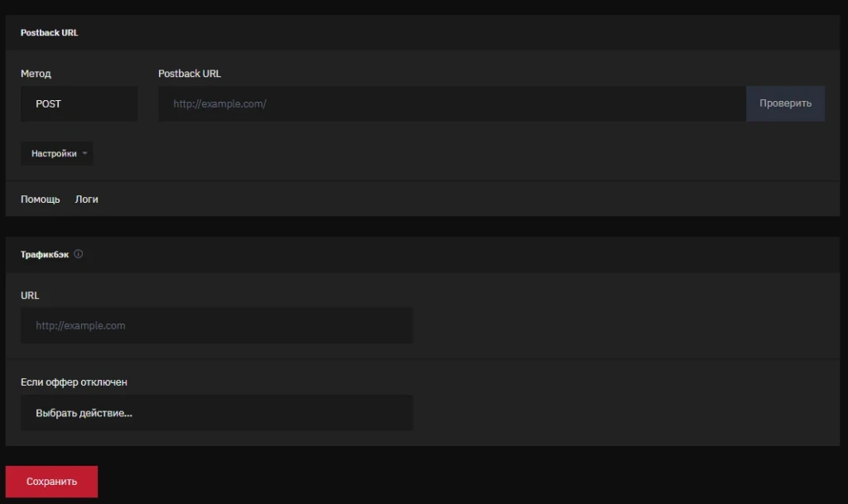
Task: Open the Логи tab
Action: tap(86, 199)
